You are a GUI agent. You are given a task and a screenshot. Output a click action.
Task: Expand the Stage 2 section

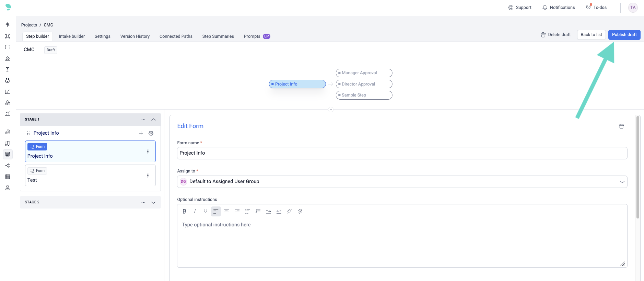pos(153,202)
